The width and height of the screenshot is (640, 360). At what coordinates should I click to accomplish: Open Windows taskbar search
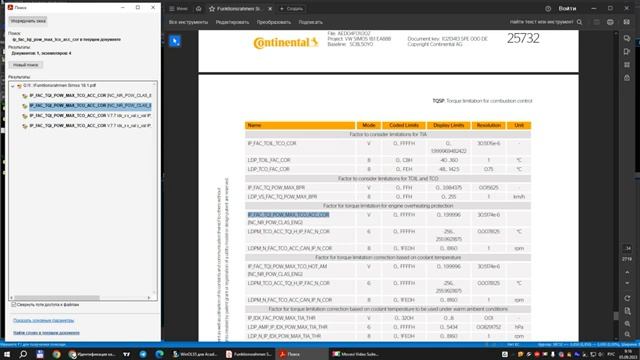point(23,354)
